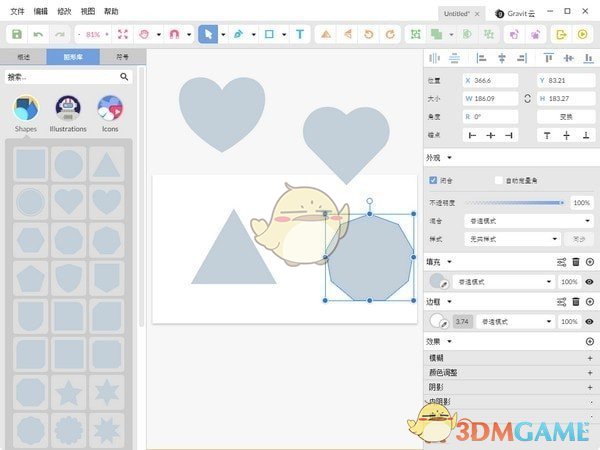Open the Pointer tool dropdown arrow
600x450 pixels.
223,34
